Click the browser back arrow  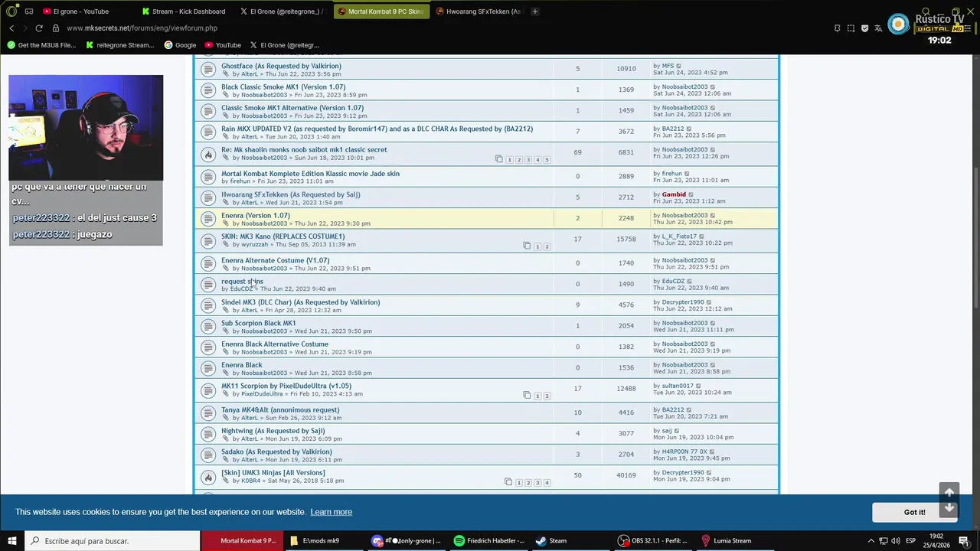[x=11, y=28]
